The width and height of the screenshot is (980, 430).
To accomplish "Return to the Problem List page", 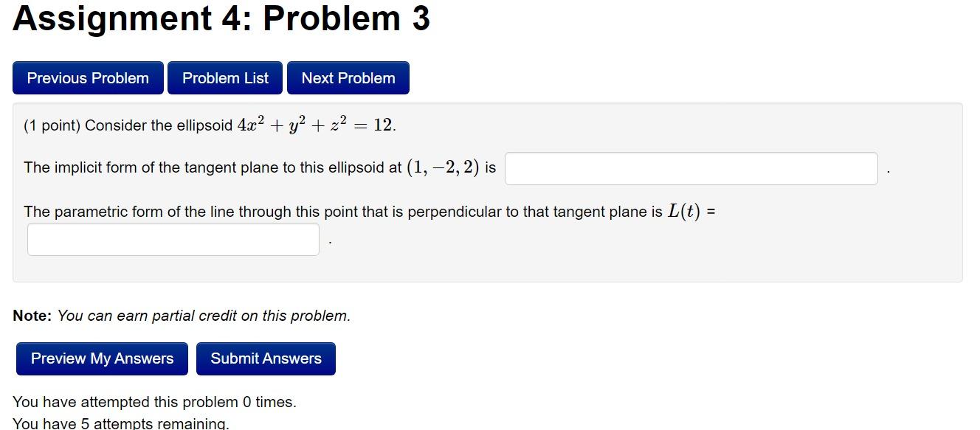I will pos(224,77).
